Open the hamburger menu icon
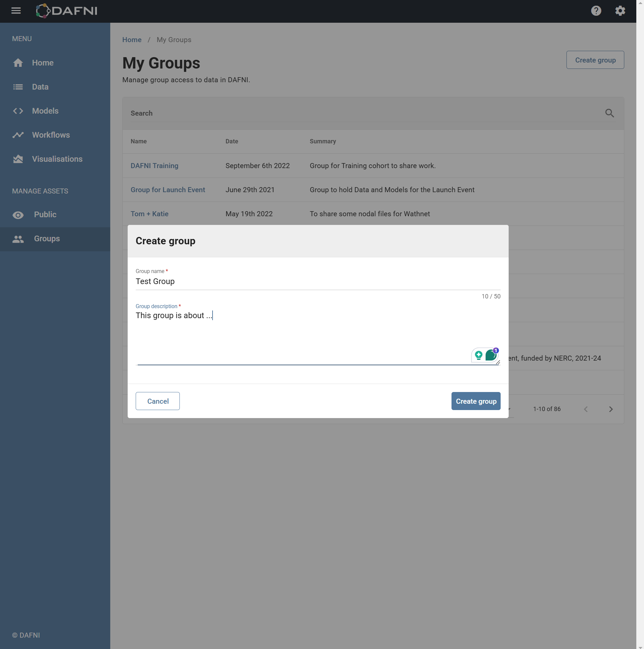The image size is (644, 649). point(16,11)
